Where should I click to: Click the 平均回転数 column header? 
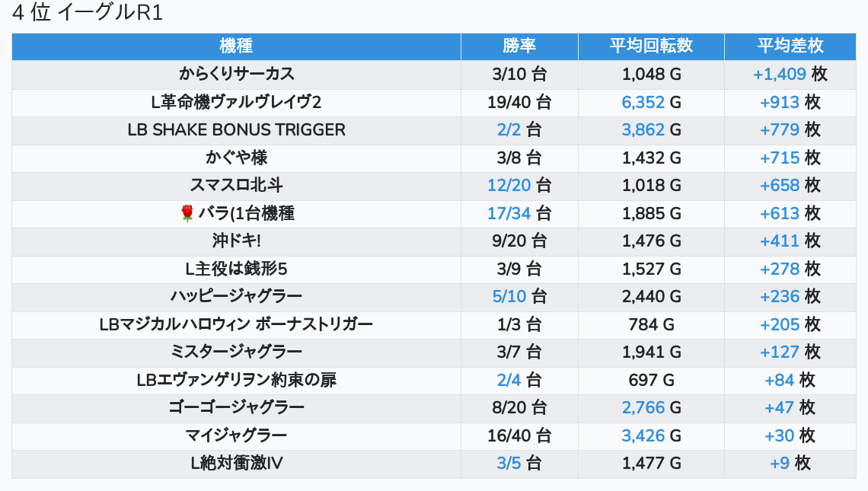[x=651, y=46]
